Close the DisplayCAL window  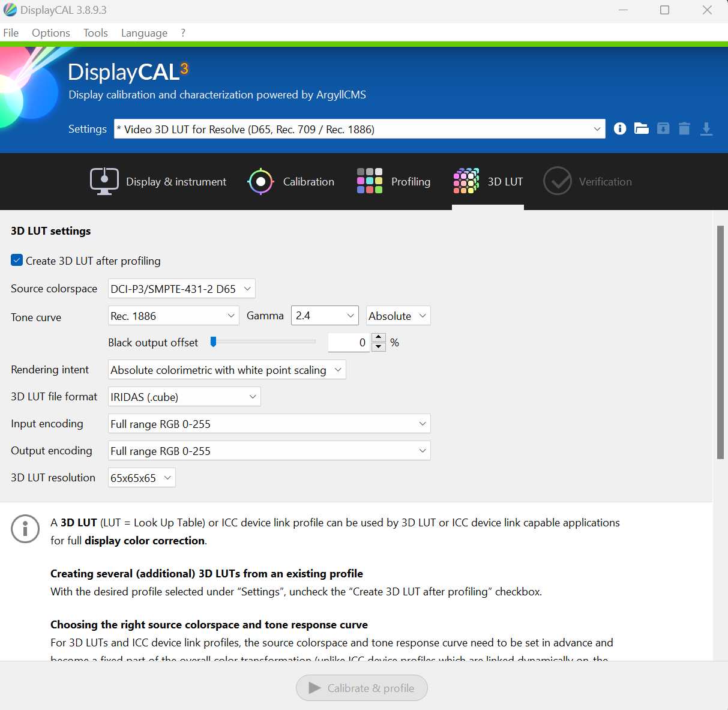707,10
